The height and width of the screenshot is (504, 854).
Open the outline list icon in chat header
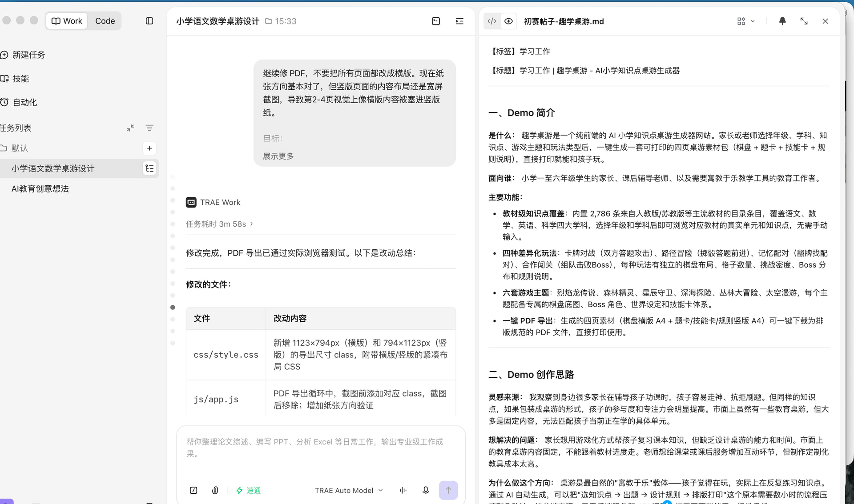pos(459,21)
